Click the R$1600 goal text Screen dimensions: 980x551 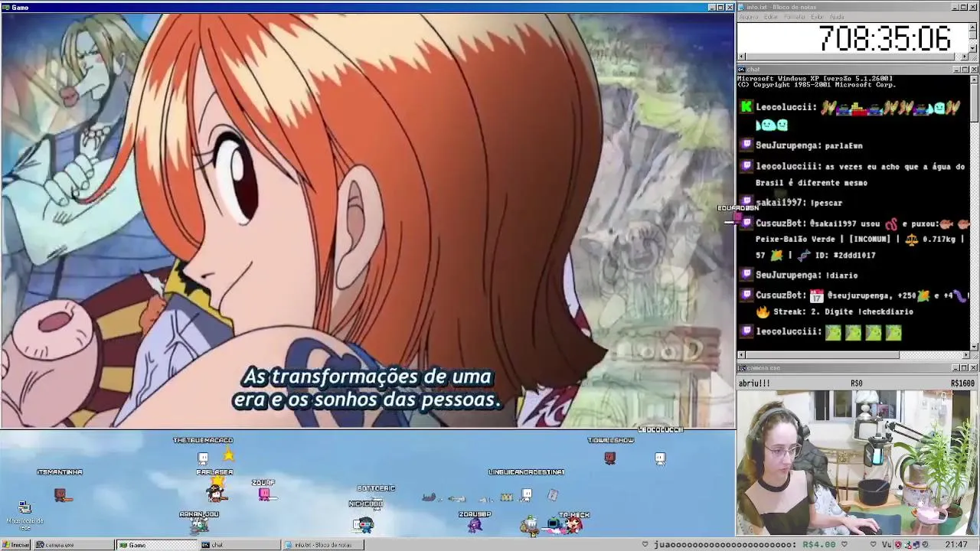(x=962, y=383)
